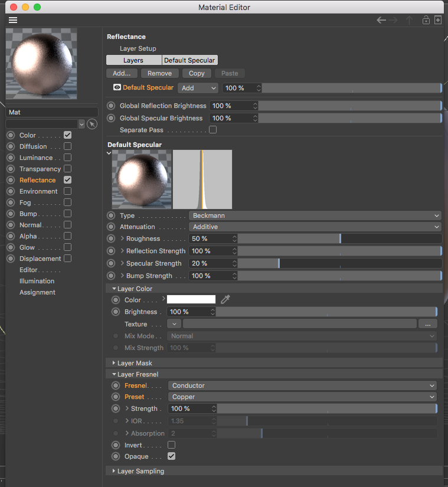Click the Texture browse ellipsis button
Screen dimensions: 448x487
(427, 324)
